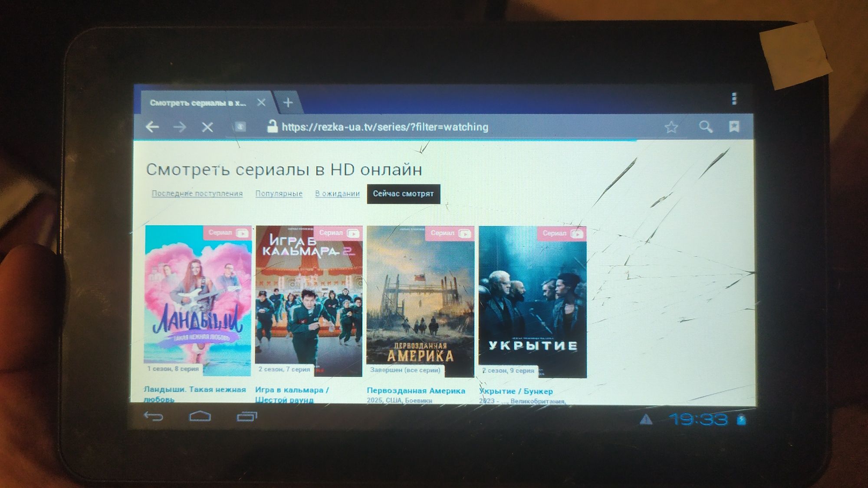This screenshot has width=868, height=488.
Task: Click 'Сериал' play badge on Игра в кальмара
Action: coord(339,233)
